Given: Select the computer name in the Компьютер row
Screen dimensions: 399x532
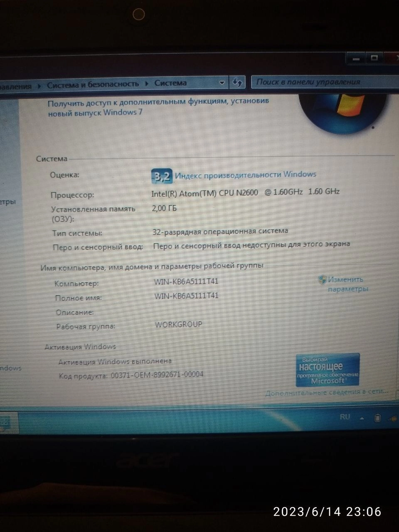Looking at the screenshot, I should coord(186,281).
